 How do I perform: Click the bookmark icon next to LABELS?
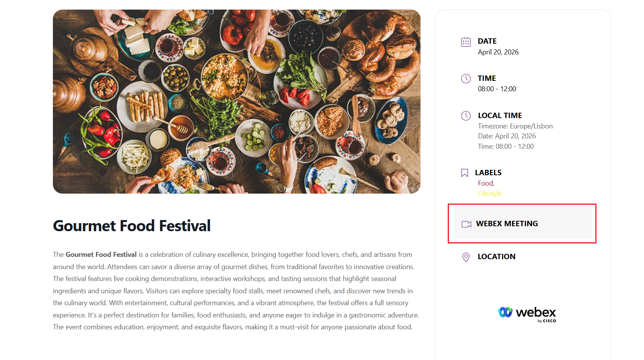click(x=465, y=173)
